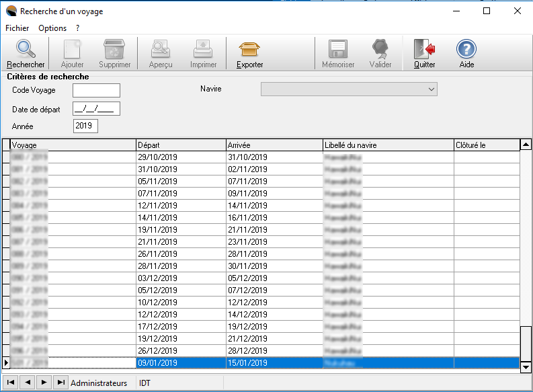Viewport: 533px width, 392px height.
Task: Quit using the Quitter door icon
Action: (424, 50)
